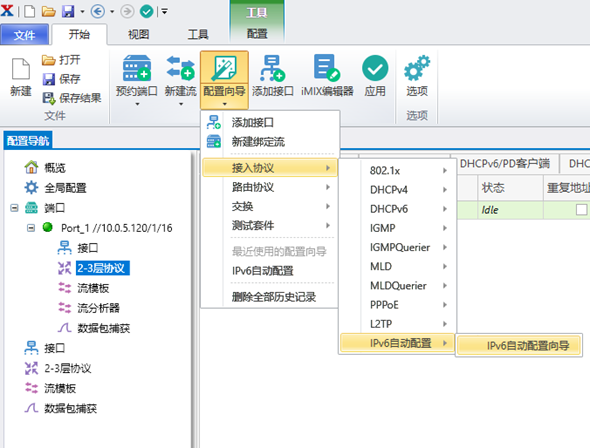Viewport: 590px width, 448px height.
Task: Switch to DHCPv6/PD客户端 tab
Action: [505, 163]
